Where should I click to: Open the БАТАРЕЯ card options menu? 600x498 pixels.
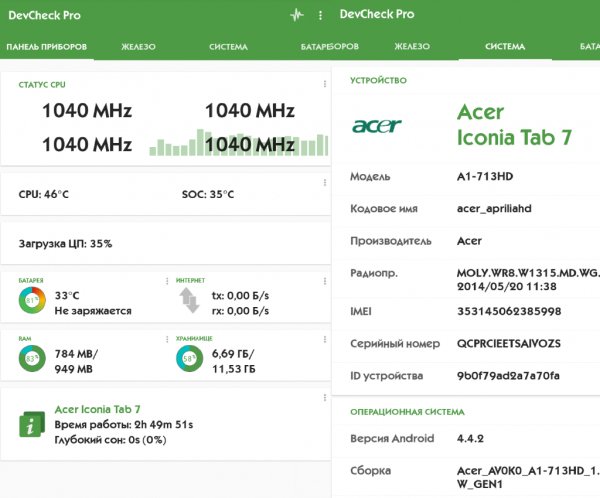click(167, 281)
